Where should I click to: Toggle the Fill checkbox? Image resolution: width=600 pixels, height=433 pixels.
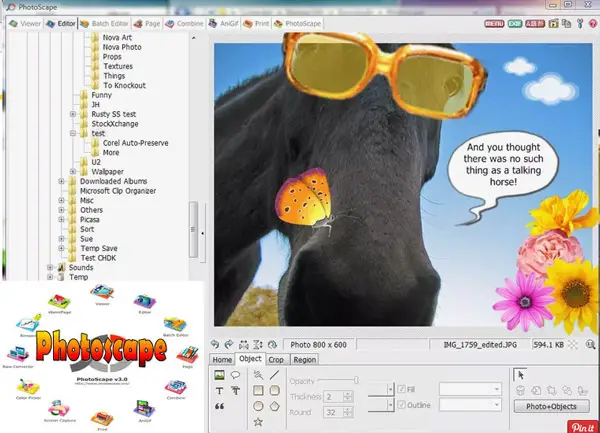pos(401,389)
